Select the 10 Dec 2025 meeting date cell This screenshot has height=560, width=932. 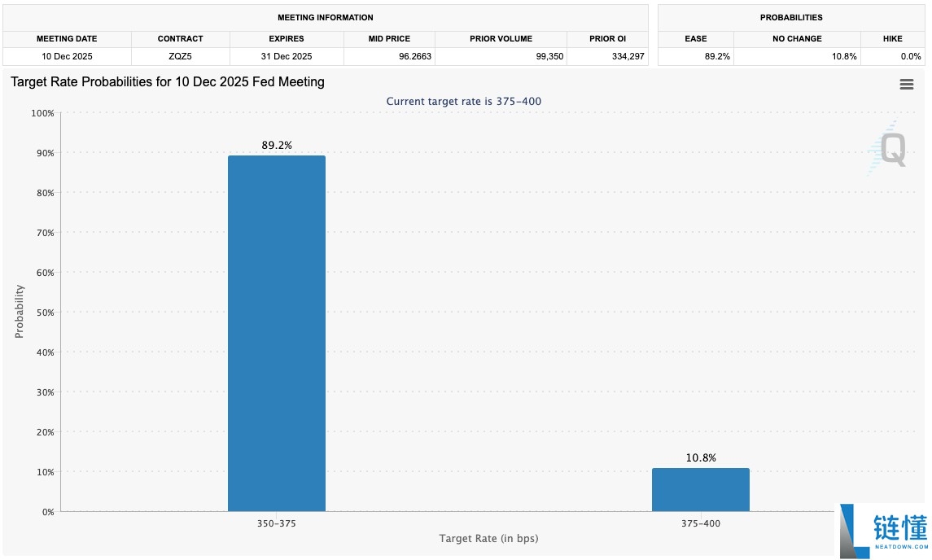[x=68, y=57]
